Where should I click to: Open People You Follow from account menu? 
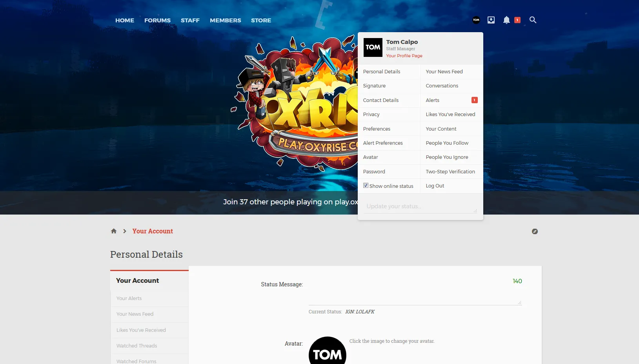[x=452, y=143]
